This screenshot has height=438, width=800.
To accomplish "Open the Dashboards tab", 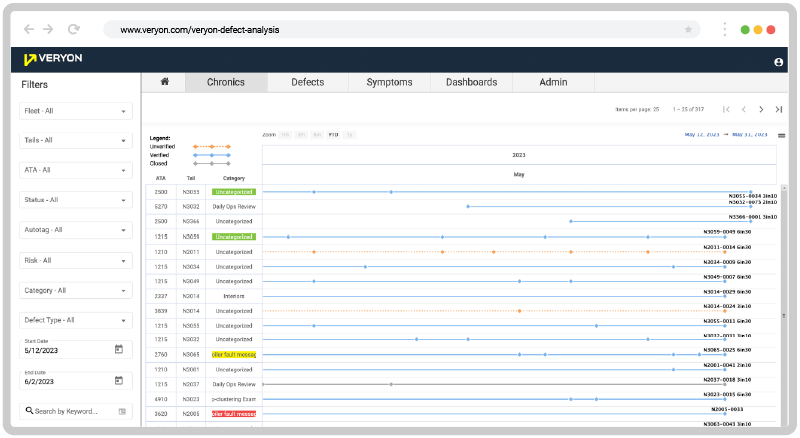I will coord(471,82).
